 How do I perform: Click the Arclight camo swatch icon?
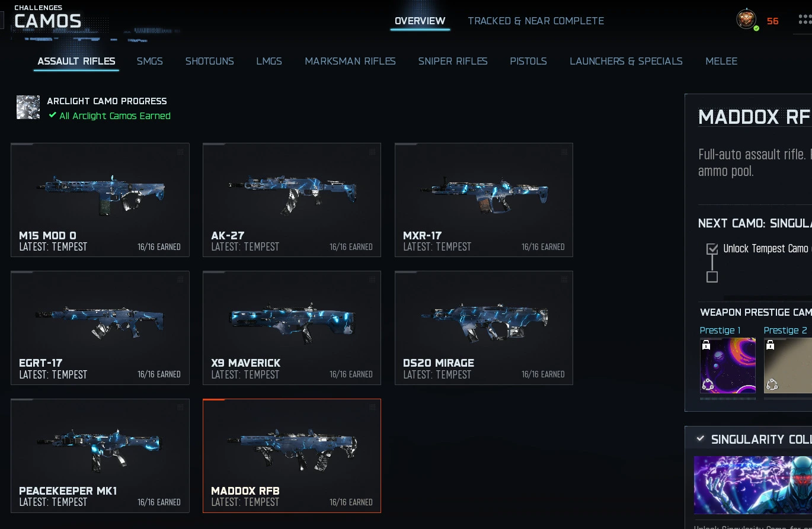tap(28, 107)
